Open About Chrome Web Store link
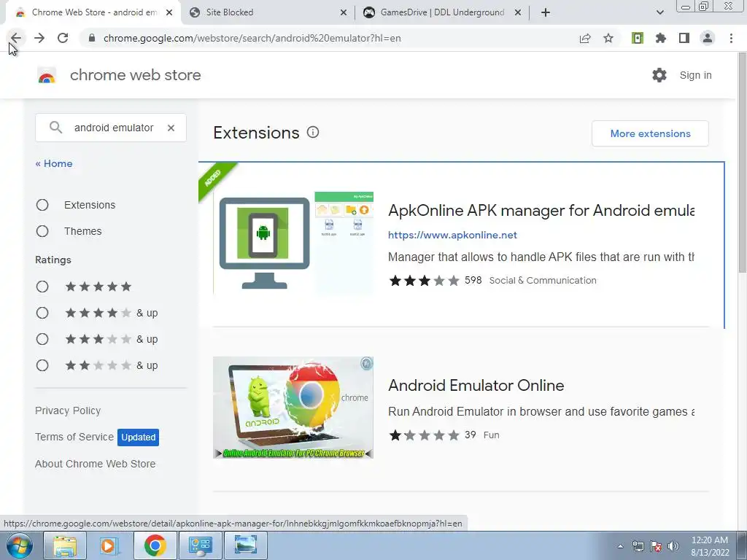 tap(96, 464)
